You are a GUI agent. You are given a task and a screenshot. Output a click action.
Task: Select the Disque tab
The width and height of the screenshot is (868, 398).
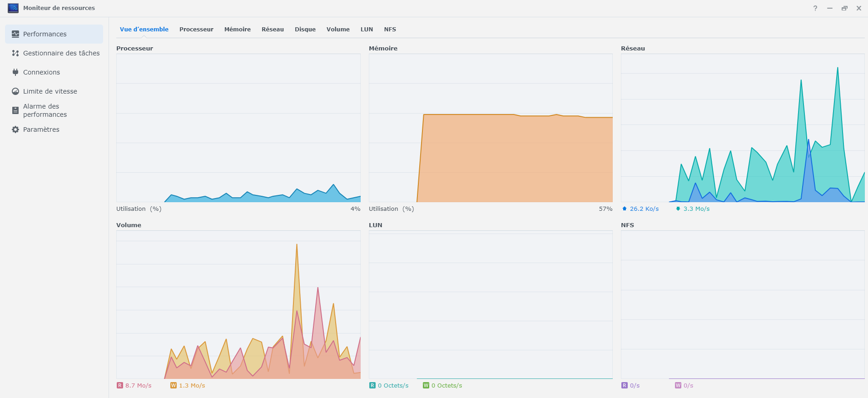pyautogui.click(x=305, y=30)
